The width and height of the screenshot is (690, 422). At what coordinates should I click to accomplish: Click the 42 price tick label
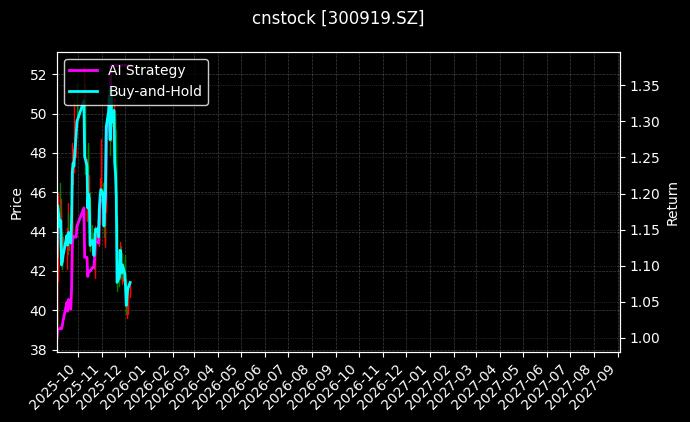(x=38, y=271)
